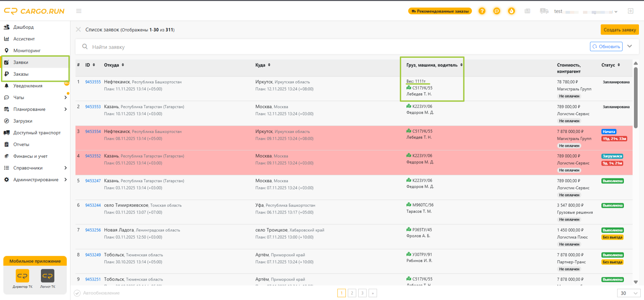
Task: Close the list with the X icon
Action: pos(78,29)
